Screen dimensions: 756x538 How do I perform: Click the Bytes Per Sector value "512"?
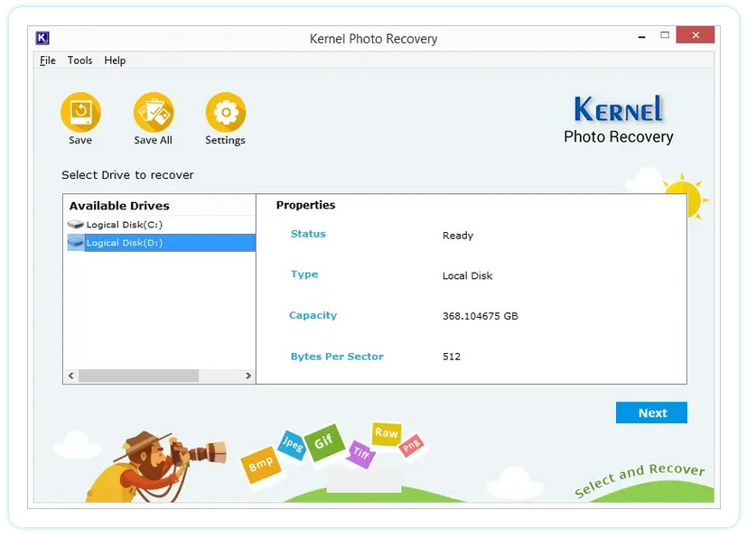[452, 357]
